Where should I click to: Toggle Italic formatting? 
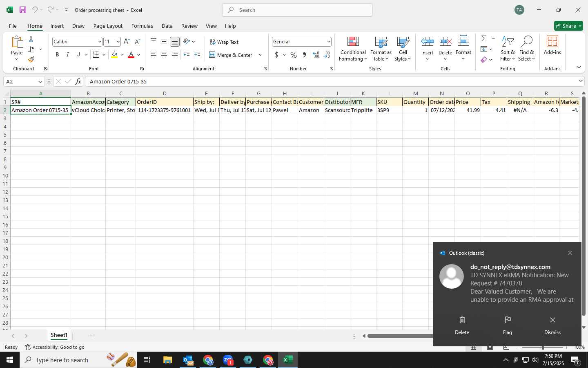click(x=68, y=55)
